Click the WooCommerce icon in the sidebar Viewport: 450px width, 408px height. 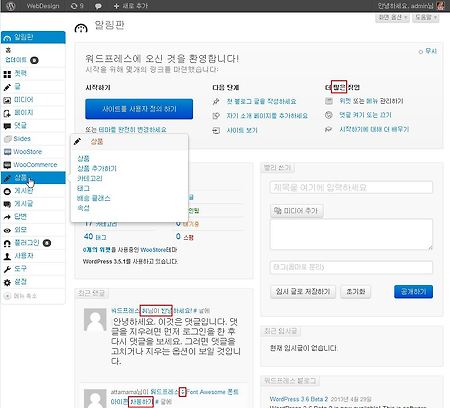7,165
